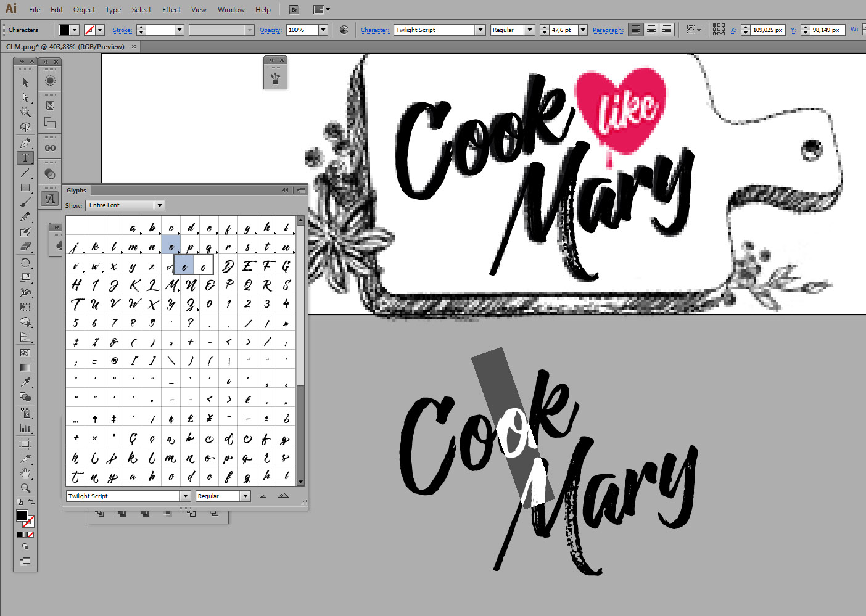866x616 pixels.
Task: Open the Type menu
Action: click(113, 10)
